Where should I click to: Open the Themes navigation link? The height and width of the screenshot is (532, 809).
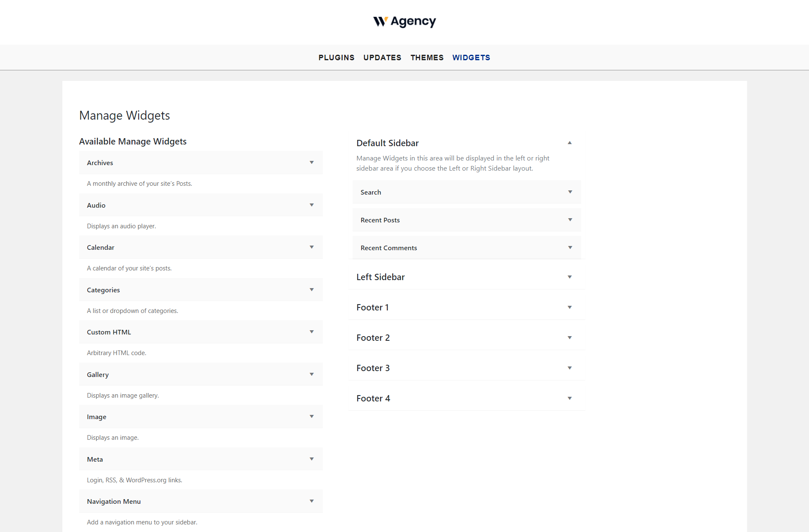[427, 58]
